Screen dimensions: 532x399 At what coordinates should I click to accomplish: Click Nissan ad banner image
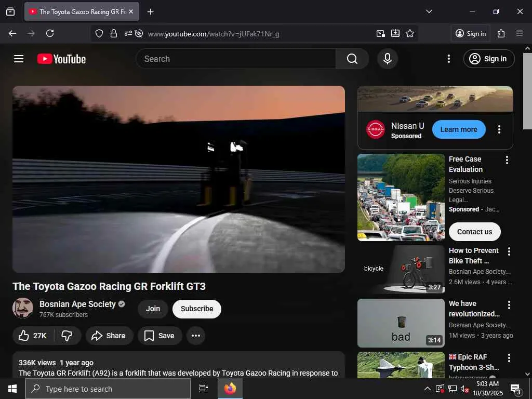pos(435,99)
